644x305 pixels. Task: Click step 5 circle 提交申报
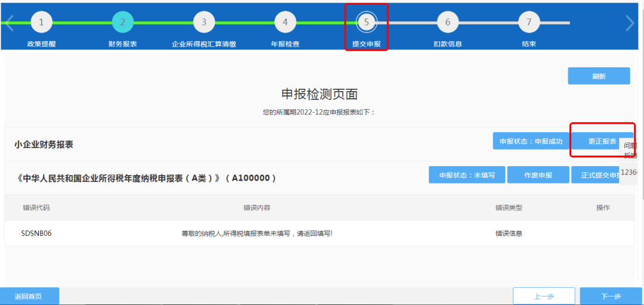click(366, 23)
